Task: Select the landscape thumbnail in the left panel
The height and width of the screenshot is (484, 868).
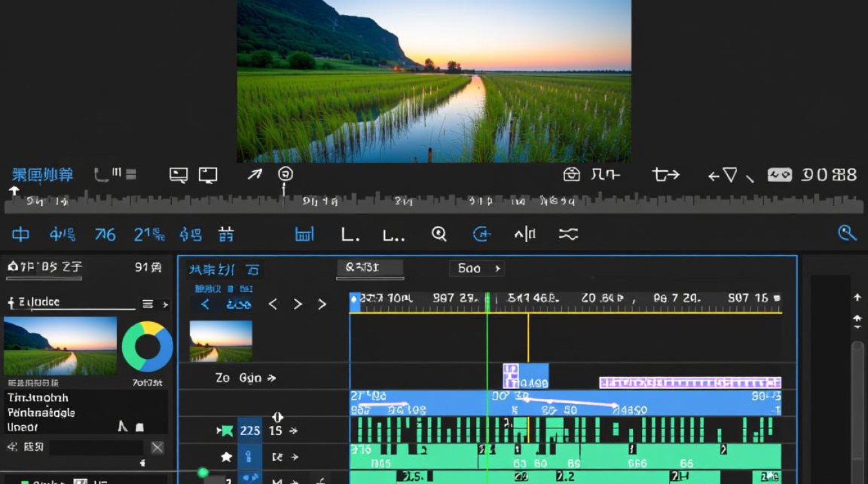Action: [60, 346]
